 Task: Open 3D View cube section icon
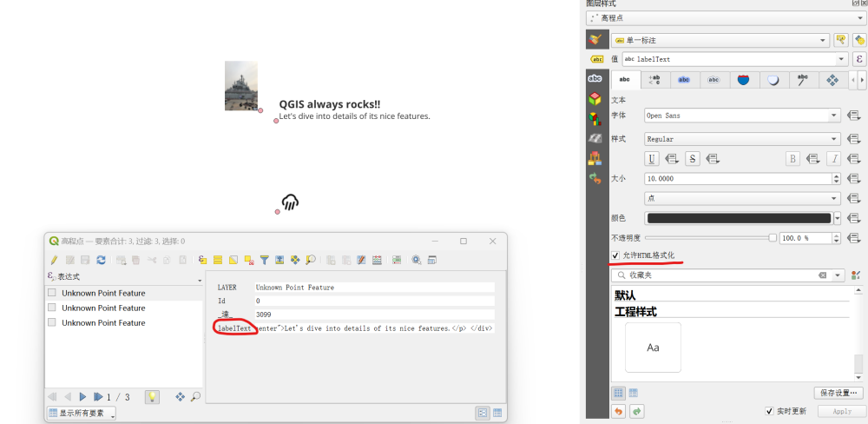pos(595,99)
